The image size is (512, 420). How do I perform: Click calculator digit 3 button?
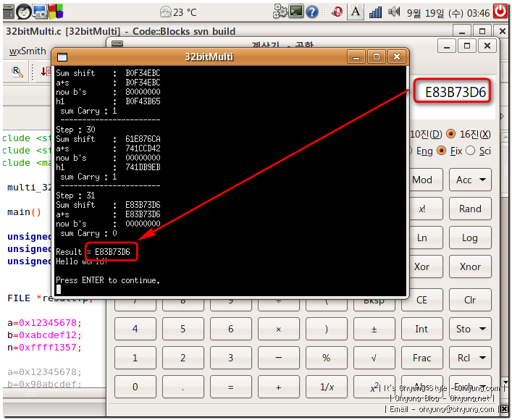click(231, 358)
